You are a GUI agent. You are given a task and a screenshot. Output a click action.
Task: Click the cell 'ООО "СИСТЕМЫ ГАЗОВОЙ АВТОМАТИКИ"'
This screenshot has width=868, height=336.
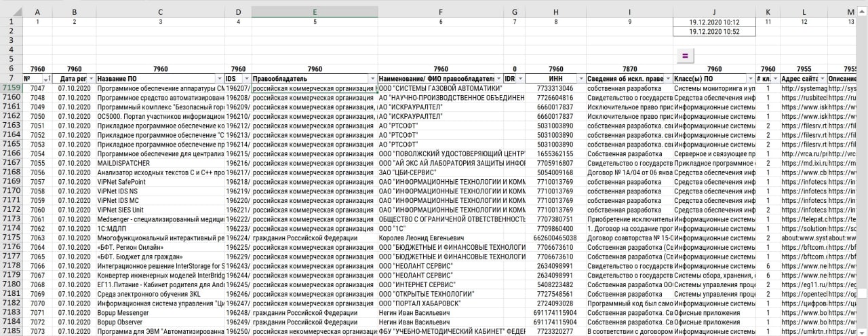[x=441, y=88]
